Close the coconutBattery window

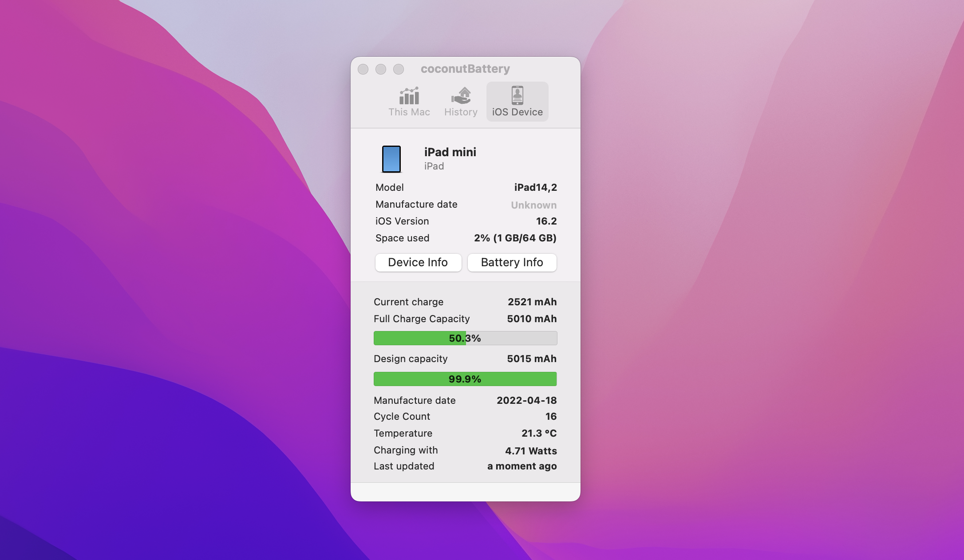coord(363,69)
